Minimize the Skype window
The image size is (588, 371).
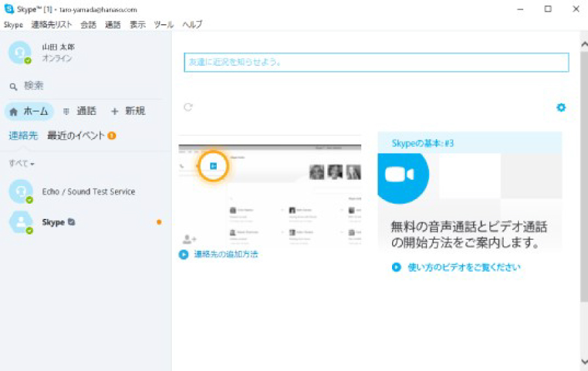pyautogui.click(x=520, y=9)
